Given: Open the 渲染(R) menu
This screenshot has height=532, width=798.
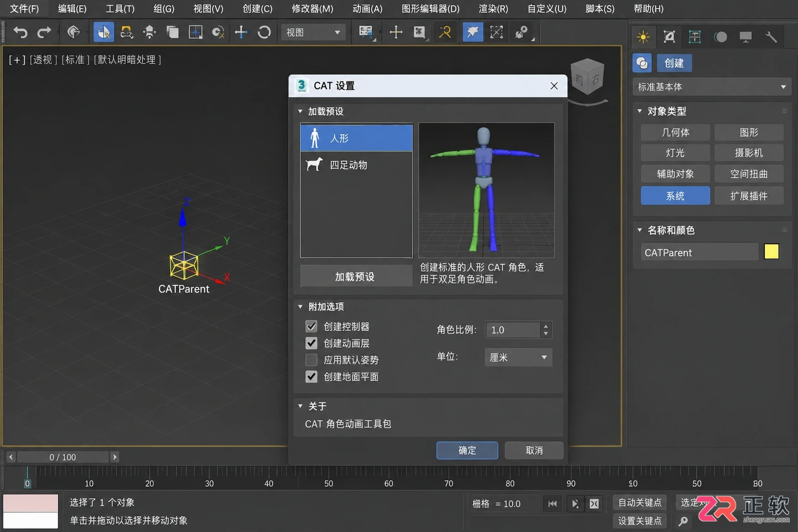Looking at the screenshot, I should [493, 9].
